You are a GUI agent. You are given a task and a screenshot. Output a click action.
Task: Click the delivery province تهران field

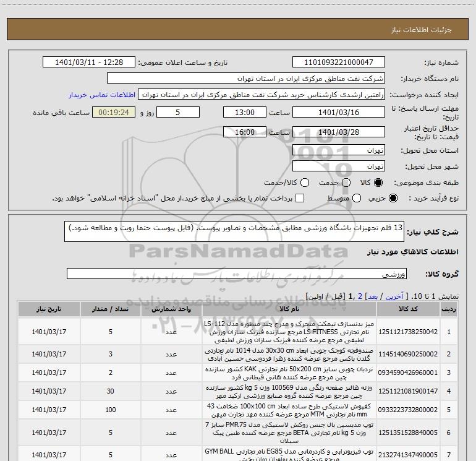339,150
